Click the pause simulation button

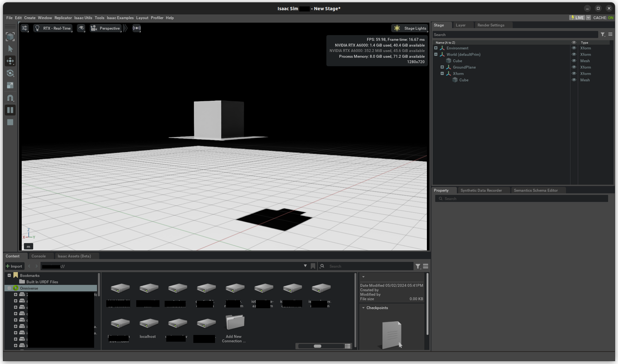click(10, 110)
